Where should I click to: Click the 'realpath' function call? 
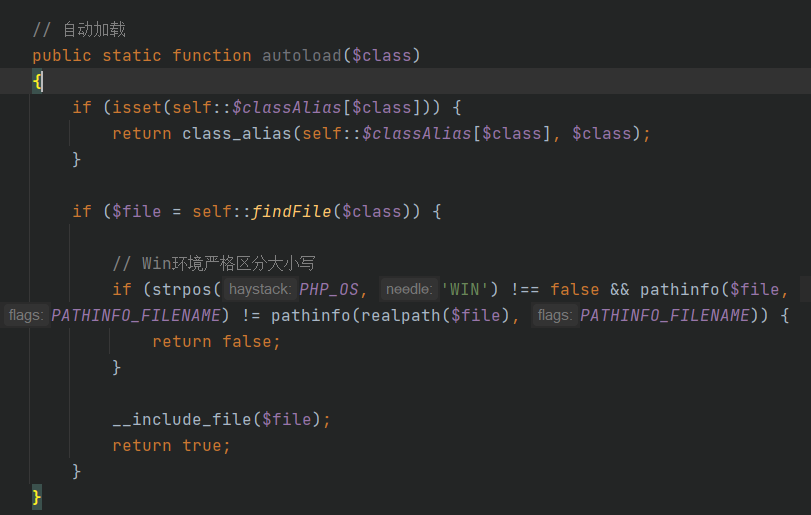[401, 315]
